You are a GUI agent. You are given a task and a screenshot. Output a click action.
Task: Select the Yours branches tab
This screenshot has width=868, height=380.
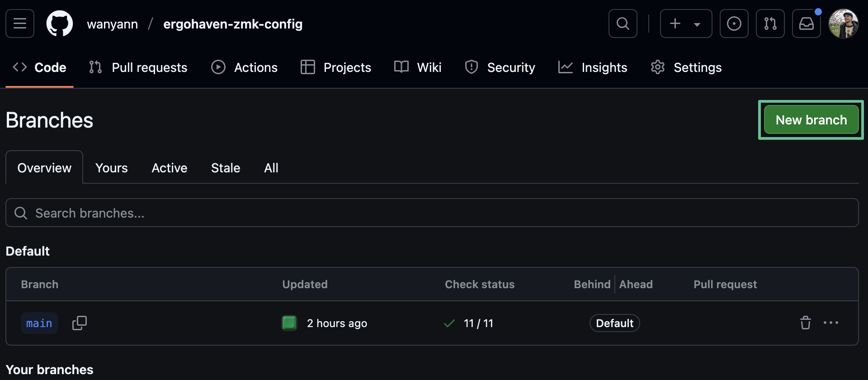click(111, 168)
